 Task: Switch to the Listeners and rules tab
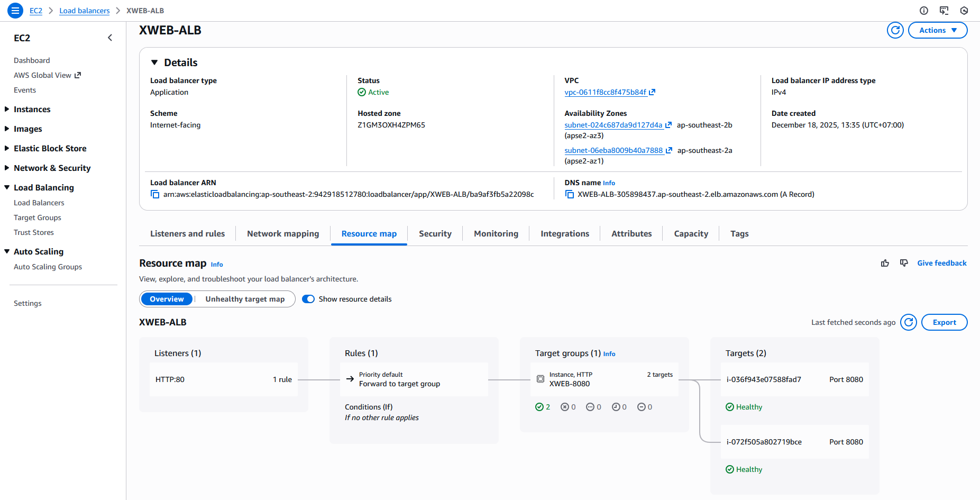(x=187, y=233)
